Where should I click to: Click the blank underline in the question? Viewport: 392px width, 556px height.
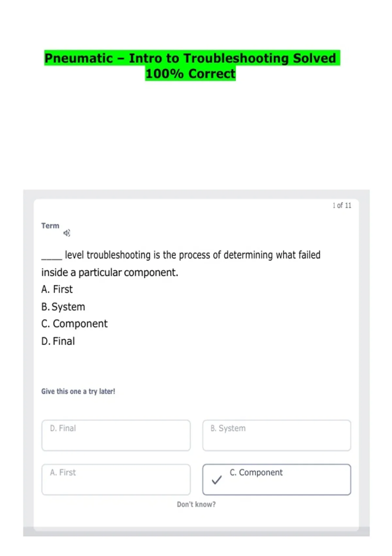[x=52, y=258]
